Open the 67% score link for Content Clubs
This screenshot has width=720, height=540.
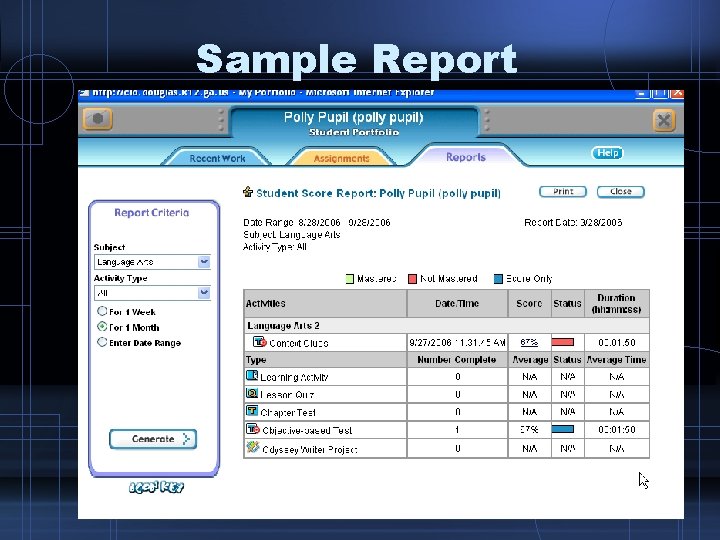coord(529,342)
